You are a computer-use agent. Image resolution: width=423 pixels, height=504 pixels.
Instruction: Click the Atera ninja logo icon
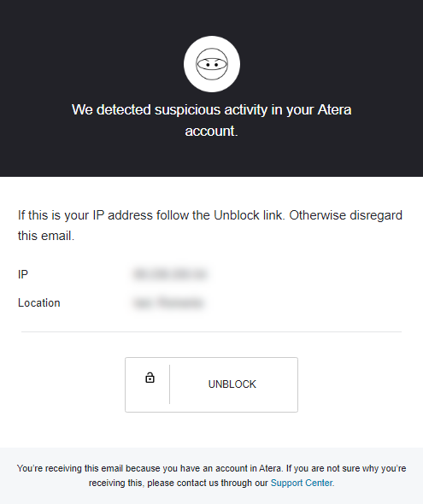click(212, 64)
